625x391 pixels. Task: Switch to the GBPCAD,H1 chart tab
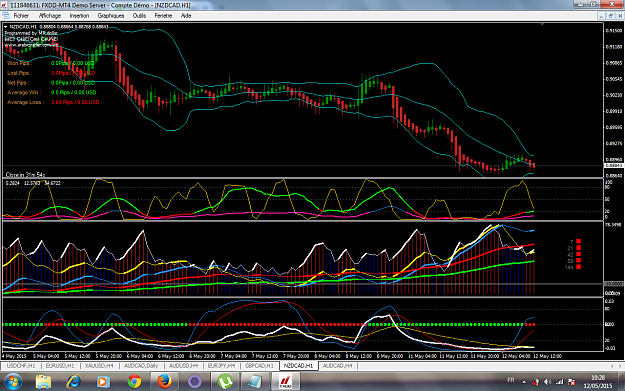click(x=259, y=365)
